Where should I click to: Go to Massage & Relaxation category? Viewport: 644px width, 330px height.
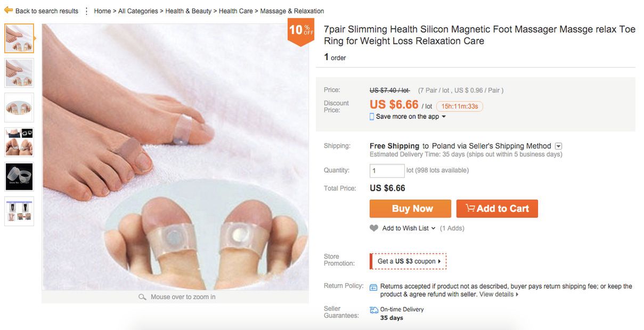coord(292,11)
